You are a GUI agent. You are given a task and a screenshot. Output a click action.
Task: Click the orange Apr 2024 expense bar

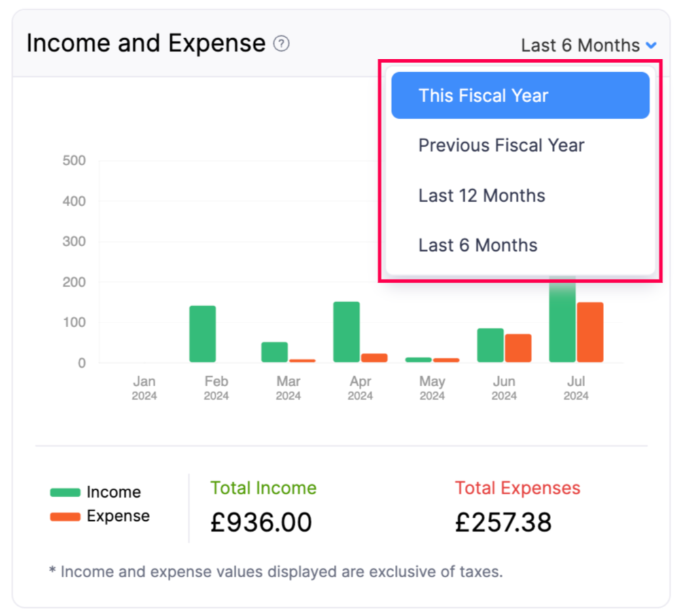click(x=372, y=356)
